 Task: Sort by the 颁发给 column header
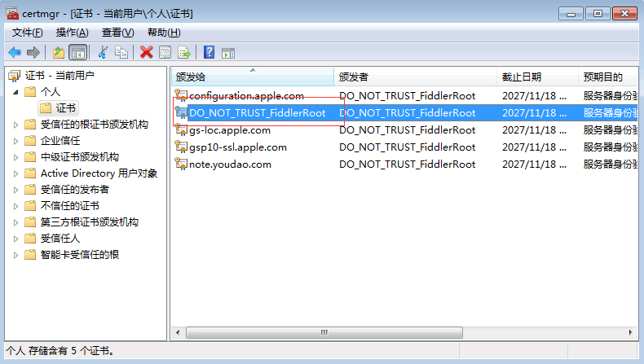coord(253,77)
